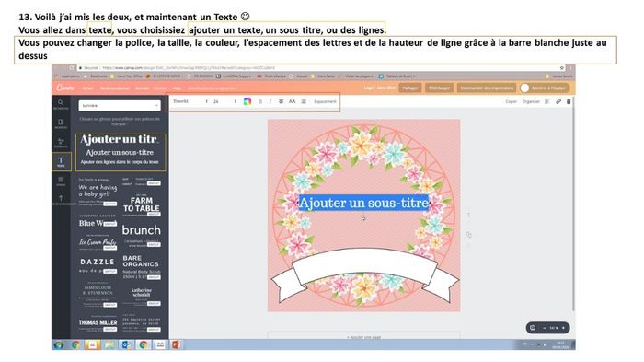
Task: Select the Blue W text template
Action: pyautogui.click(x=98, y=221)
